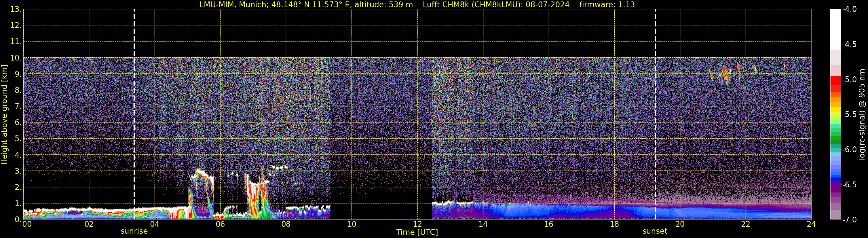Click the "-7.0" colorbar tick label
Screen dimensions: 868x238
[x=850, y=220]
